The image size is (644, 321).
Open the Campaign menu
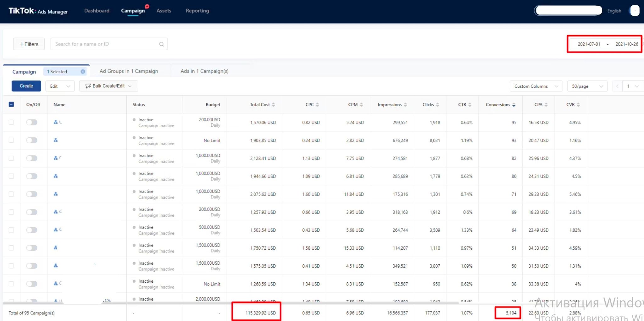[133, 11]
